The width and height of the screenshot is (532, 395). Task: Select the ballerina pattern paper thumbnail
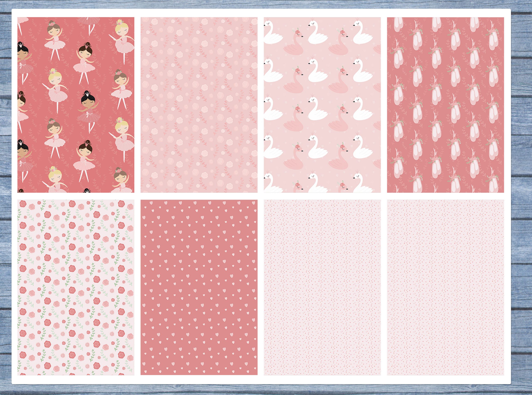[75, 105]
